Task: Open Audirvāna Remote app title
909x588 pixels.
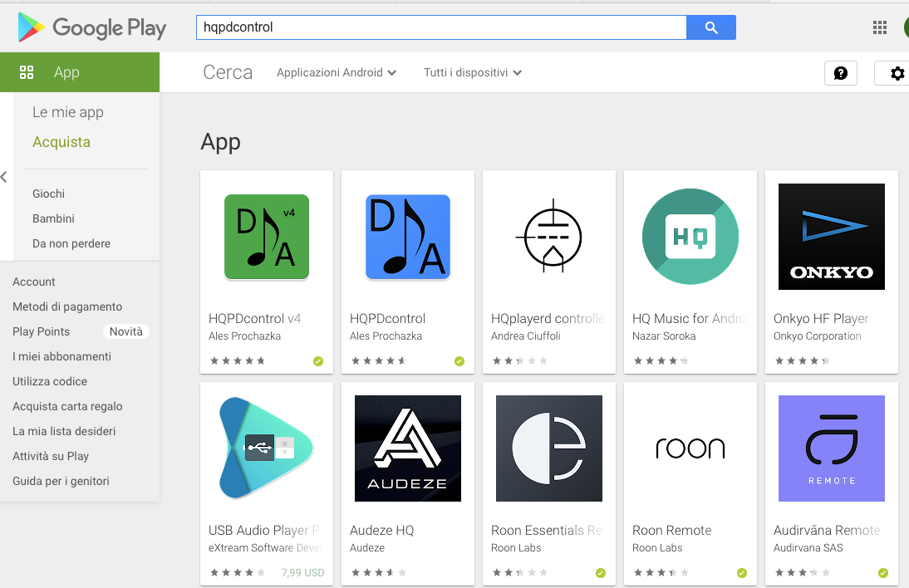Action: point(827,530)
